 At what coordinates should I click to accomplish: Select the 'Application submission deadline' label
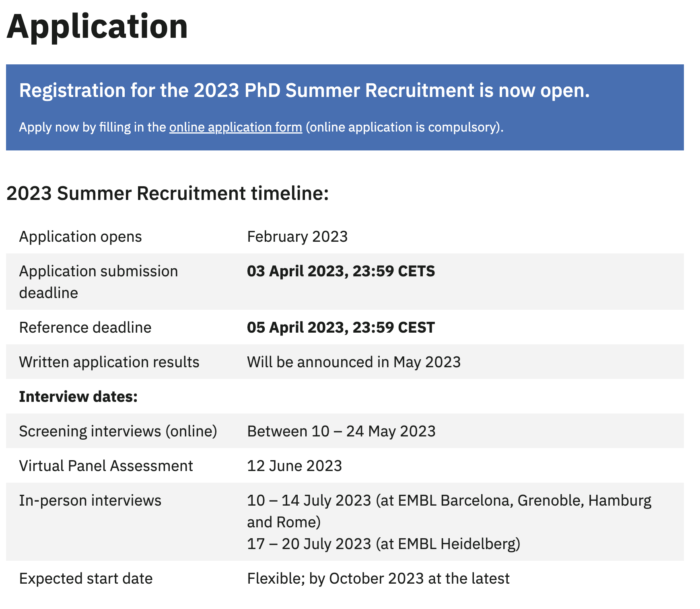(x=98, y=282)
